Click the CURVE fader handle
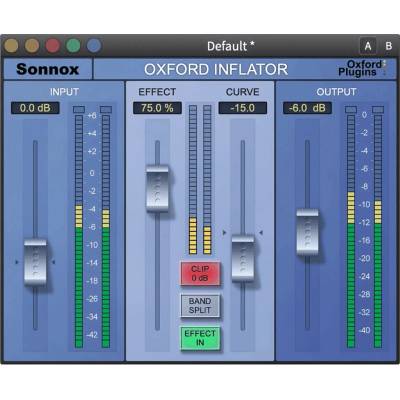The height and width of the screenshot is (400, 400). pyautogui.click(x=243, y=258)
